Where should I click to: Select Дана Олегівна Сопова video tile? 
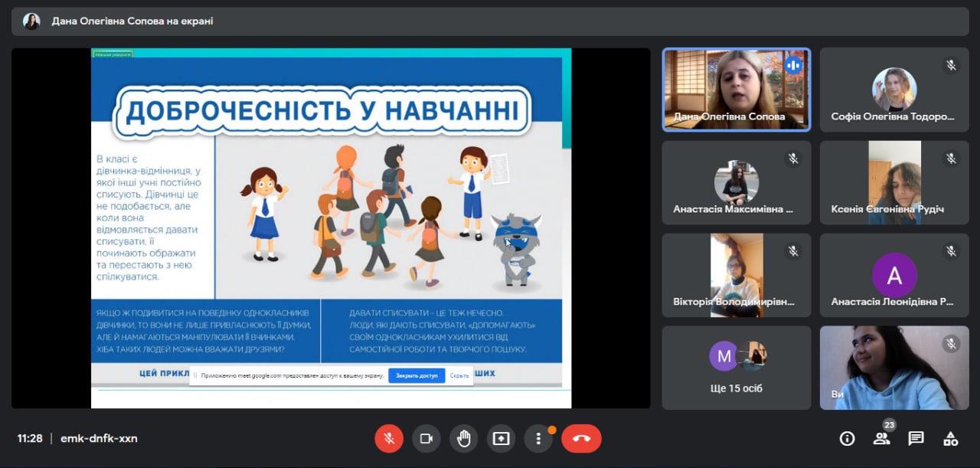click(736, 90)
